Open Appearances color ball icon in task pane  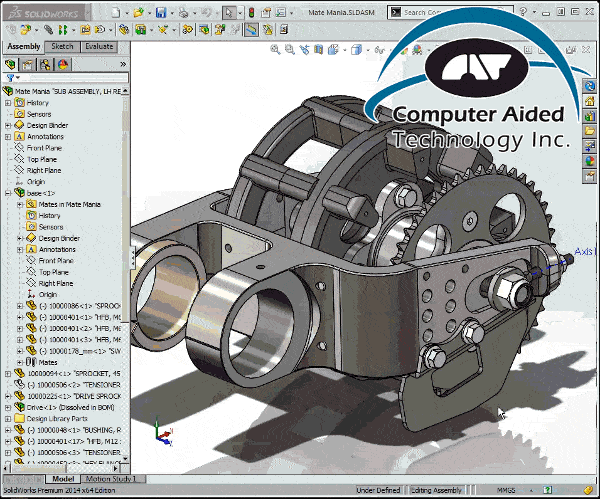click(589, 161)
